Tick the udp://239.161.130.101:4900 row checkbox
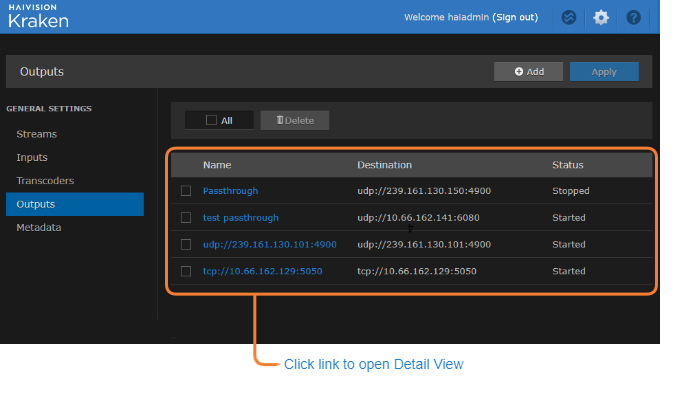 (186, 245)
